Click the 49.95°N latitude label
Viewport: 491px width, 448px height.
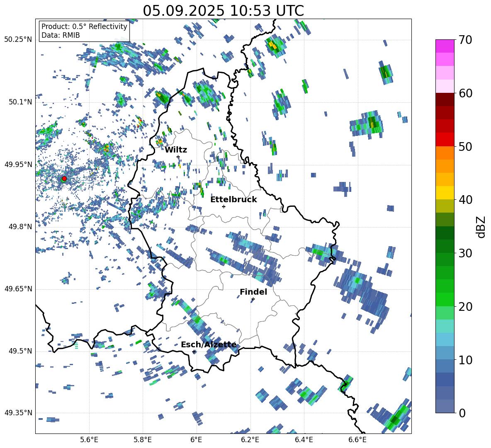pos(18,165)
